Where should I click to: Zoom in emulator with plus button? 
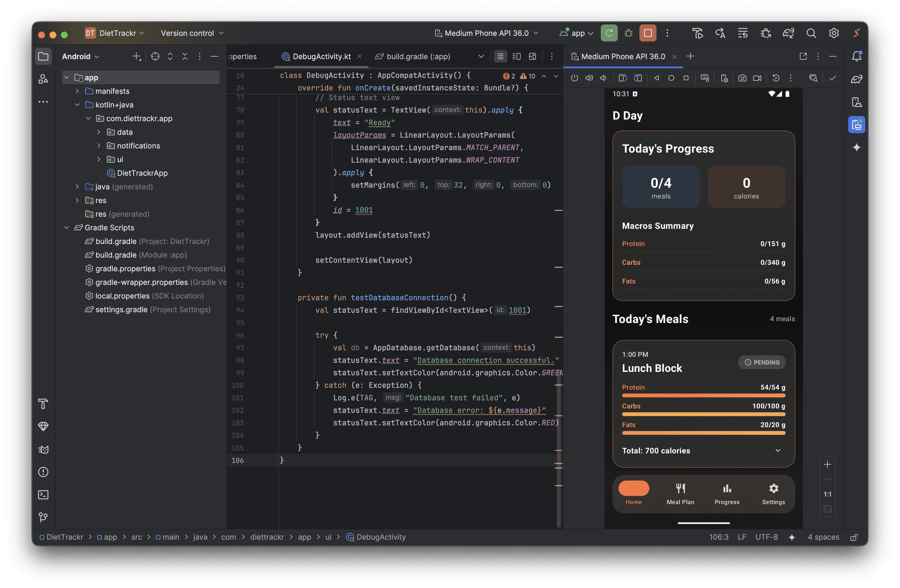pos(827,464)
